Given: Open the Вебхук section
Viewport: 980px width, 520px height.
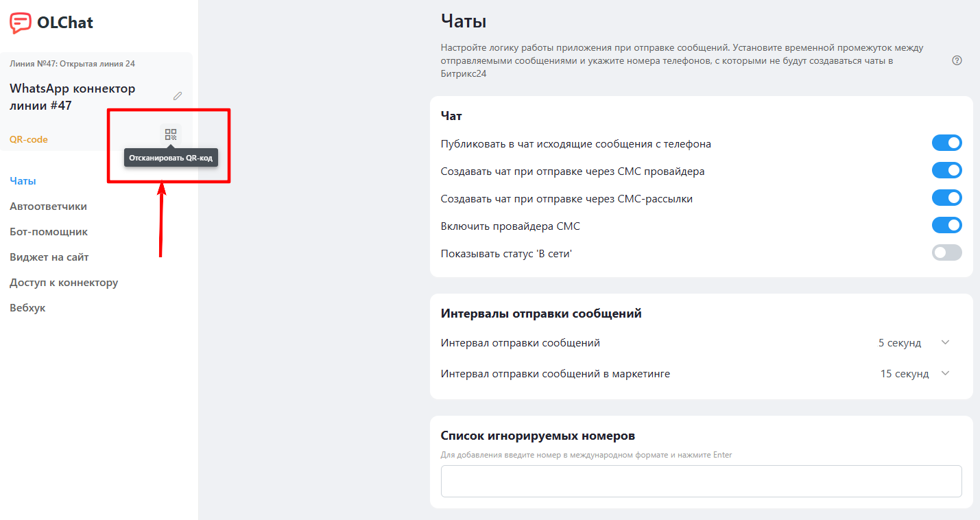Looking at the screenshot, I should tap(27, 308).
